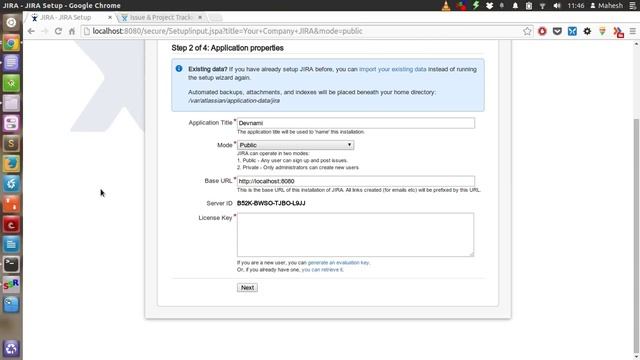This screenshot has height=360, width=640.
Task: Click the Server ID value B52K-BWSO-TJBO-L9JJ
Action: coord(271,203)
